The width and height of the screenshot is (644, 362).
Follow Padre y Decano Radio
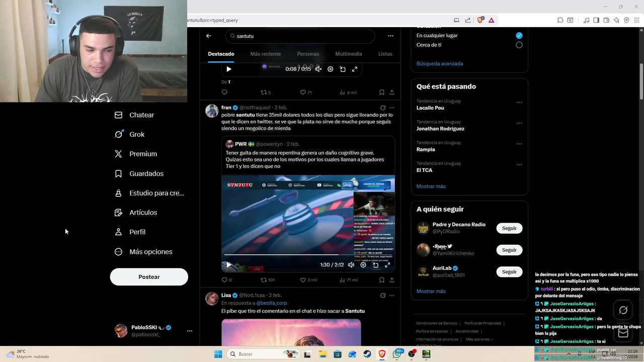coord(509,228)
